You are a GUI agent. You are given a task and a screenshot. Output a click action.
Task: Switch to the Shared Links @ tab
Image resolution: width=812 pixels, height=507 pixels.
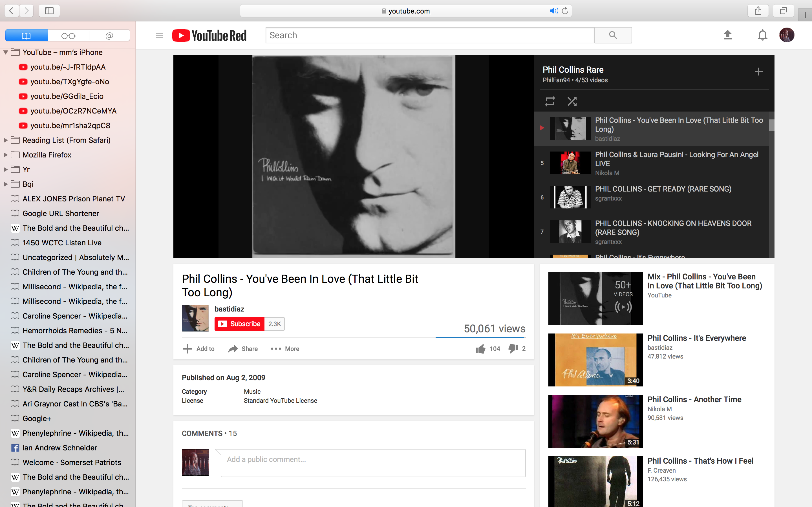click(x=109, y=35)
